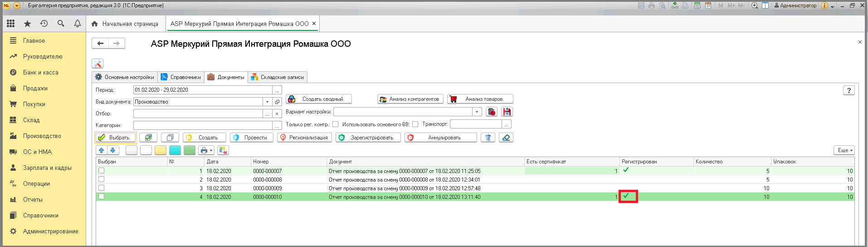Click the red floppy disk save-settings icon

(507, 112)
